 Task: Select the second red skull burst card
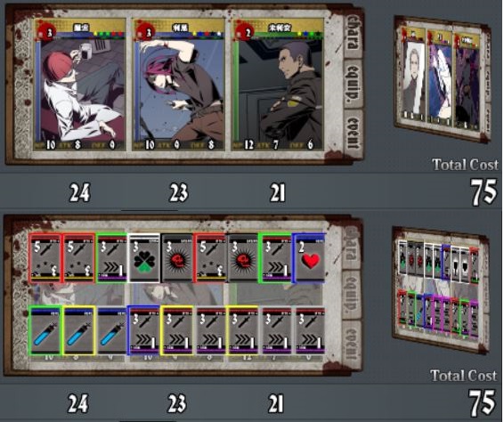pyautogui.click(x=243, y=258)
